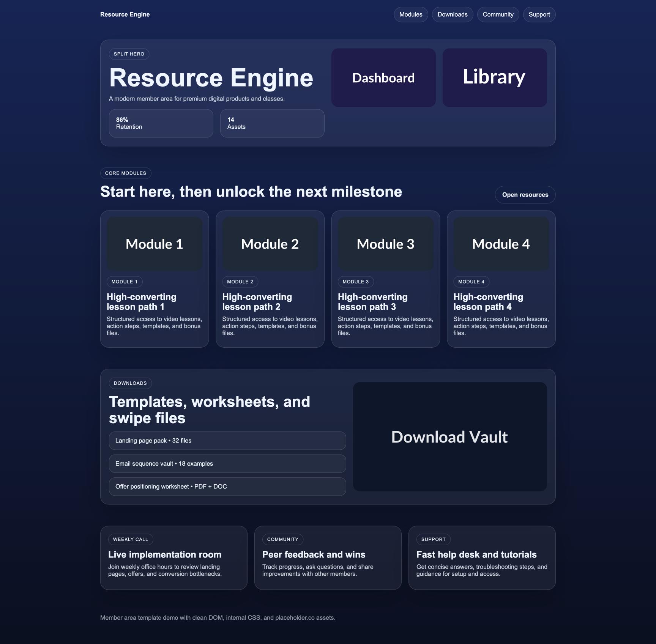Click the Open resources button

click(x=525, y=195)
